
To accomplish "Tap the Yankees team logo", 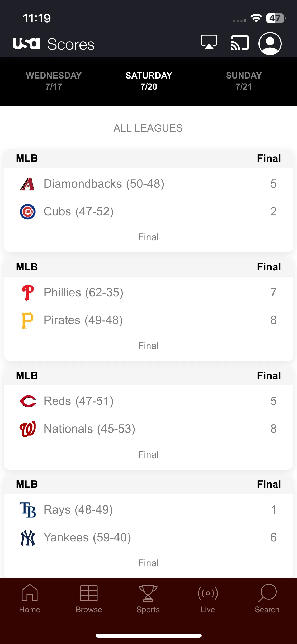I will click(28, 537).
